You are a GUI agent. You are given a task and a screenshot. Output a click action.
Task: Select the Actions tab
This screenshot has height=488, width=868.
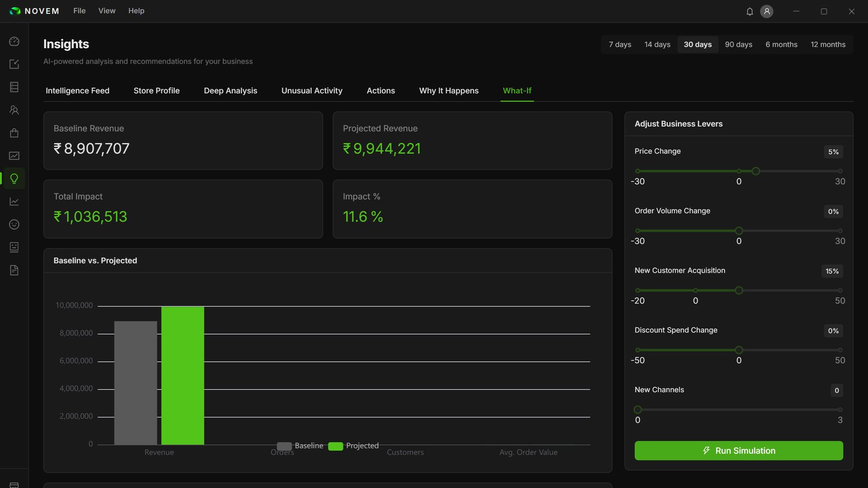[x=381, y=91]
